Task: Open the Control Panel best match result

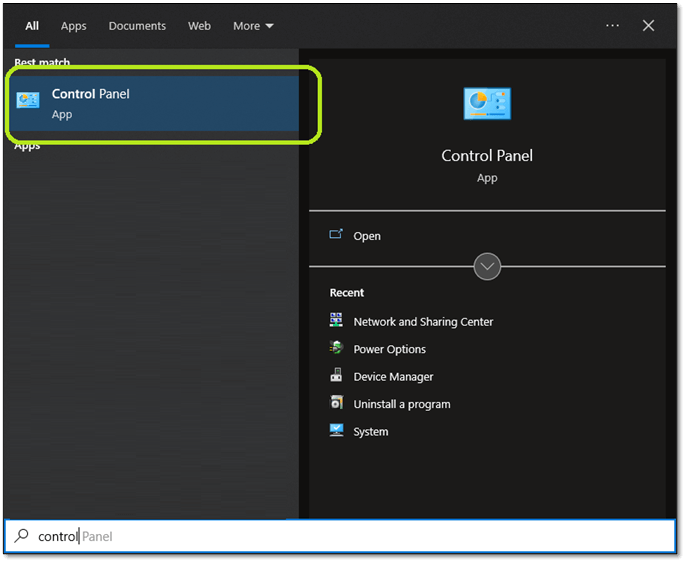Action: (154, 104)
